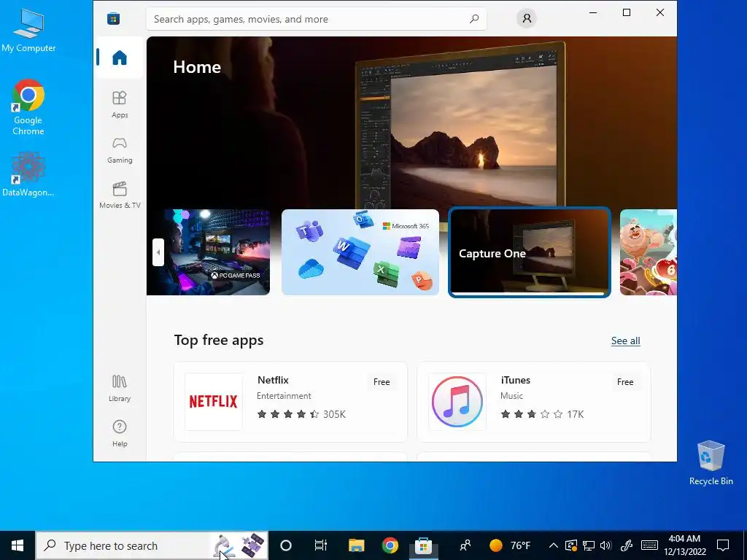Screen dimensions: 747x560
Task: Click the Netflix app title text
Action: coord(273,380)
